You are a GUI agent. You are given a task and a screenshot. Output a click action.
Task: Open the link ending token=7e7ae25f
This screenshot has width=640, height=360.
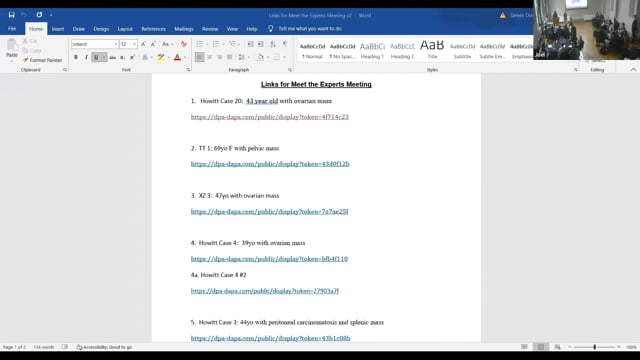tap(269, 211)
